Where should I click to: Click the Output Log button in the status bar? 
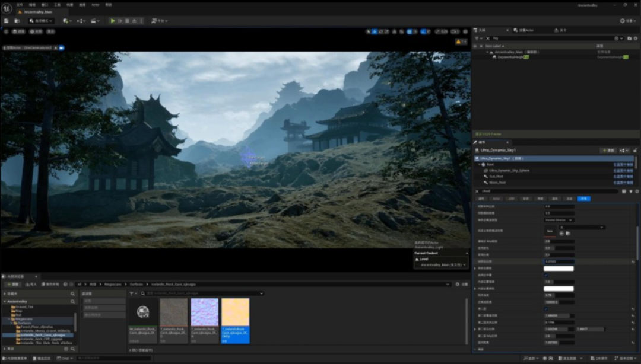(42, 359)
